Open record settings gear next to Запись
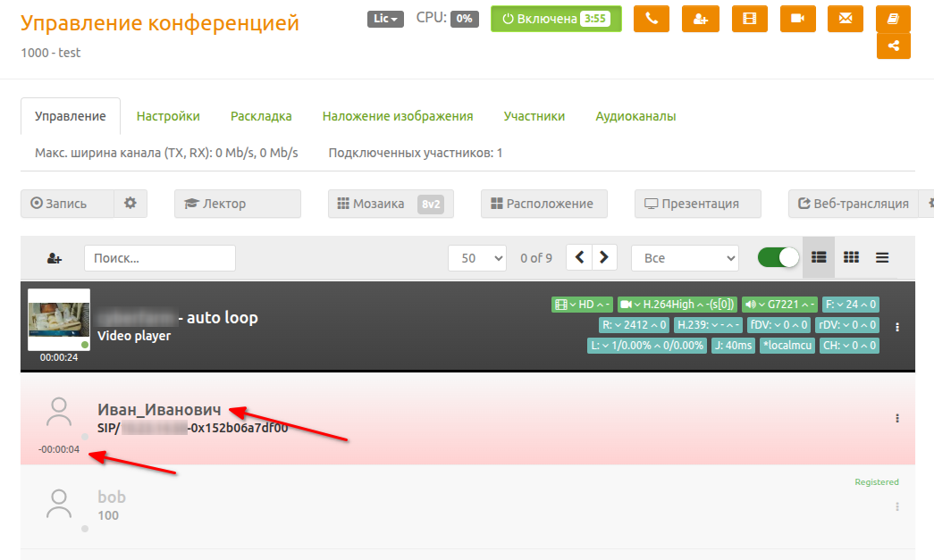This screenshot has width=934, height=560. point(130,204)
